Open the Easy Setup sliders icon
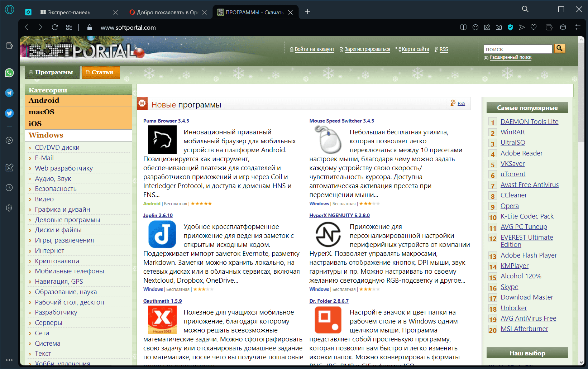 pos(578,27)
